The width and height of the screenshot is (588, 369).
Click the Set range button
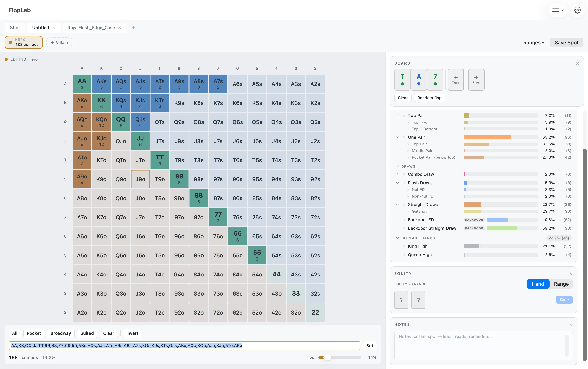[370, 345]
